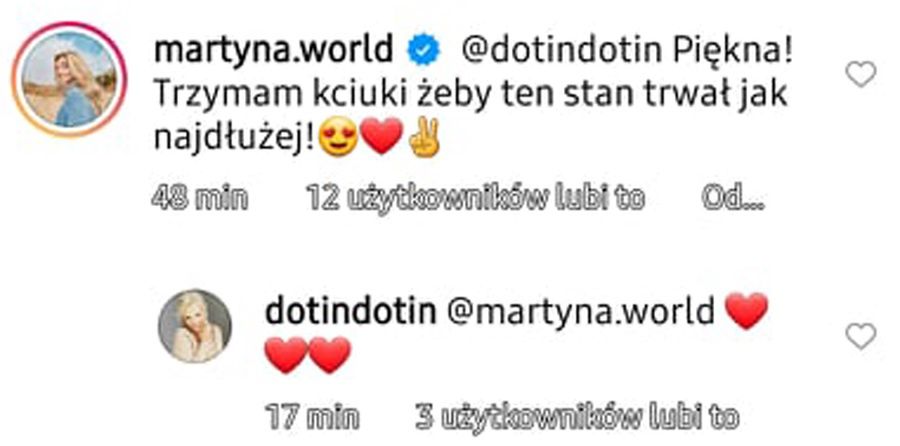Click the pair of red hearts on reply's second line
The height and width of the screenshot is (446, 900).
tap(308, 355)
